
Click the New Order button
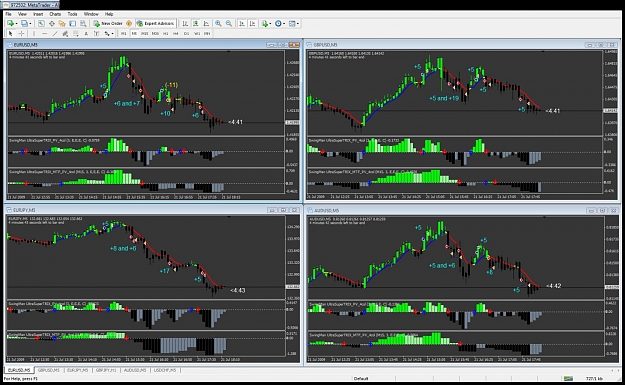[x=108, y=24]
